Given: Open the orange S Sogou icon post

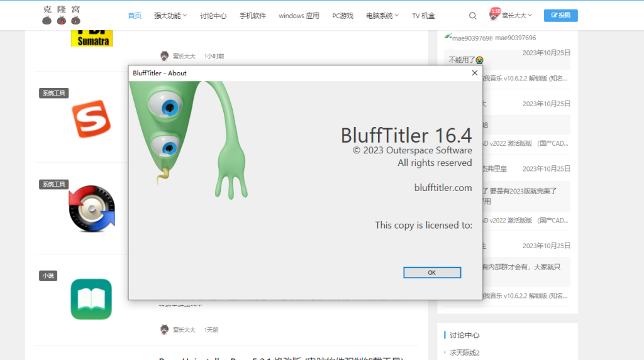Looking at the screenshot, I should (x=91, y=119).
